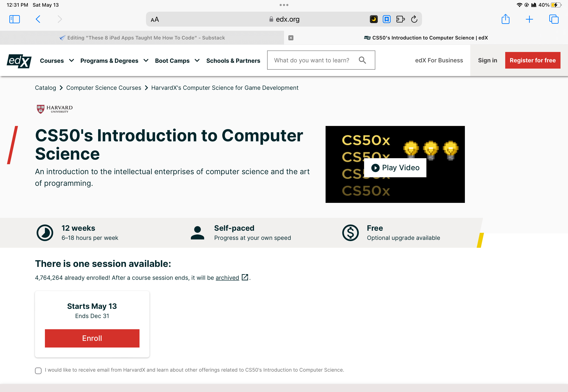Open the share sheet
The image size is (568, 392).
tap(505, 19)
